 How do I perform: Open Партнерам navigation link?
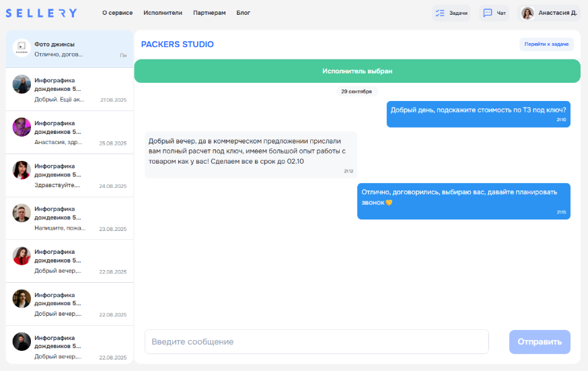[x=209, y=13]
